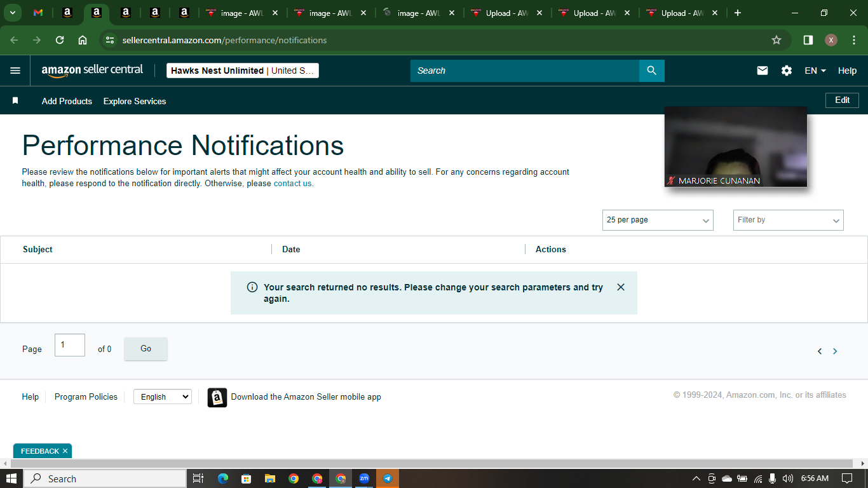The height and width of the screenshot is (488, 868).
Task: Open the 25 per page dropdown
Action: (658, 220)
